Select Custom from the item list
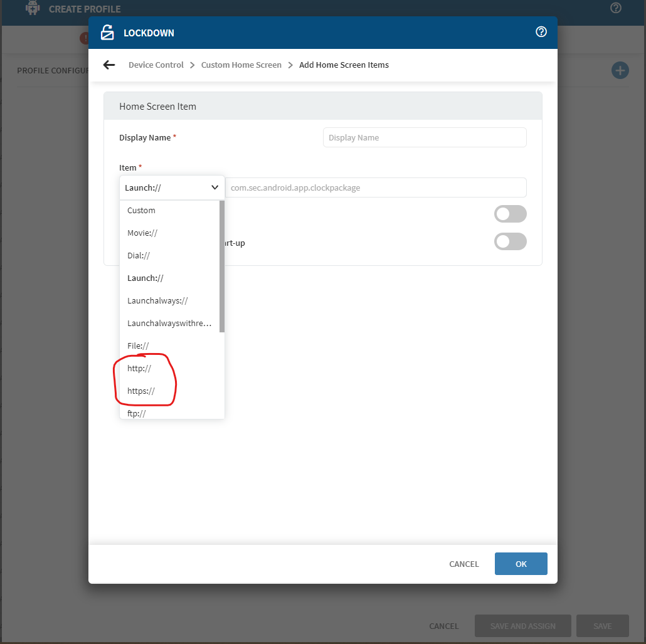 pyautogui.click(x=141, y=211)
